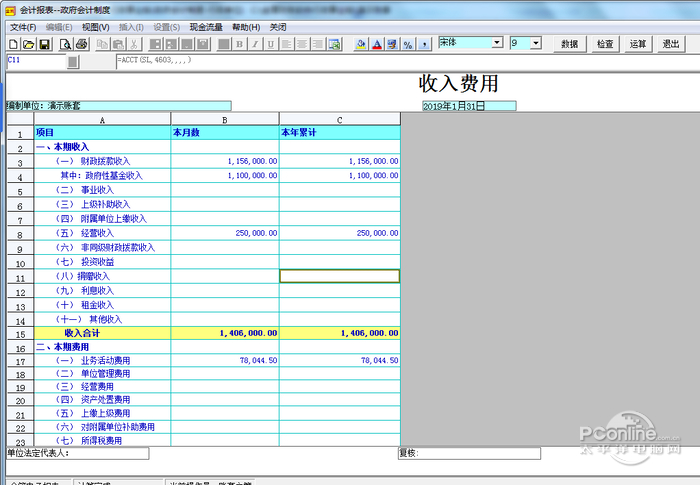
Task: Click the 复核 field
Action: pyautogui.click(x=469, y=453)
